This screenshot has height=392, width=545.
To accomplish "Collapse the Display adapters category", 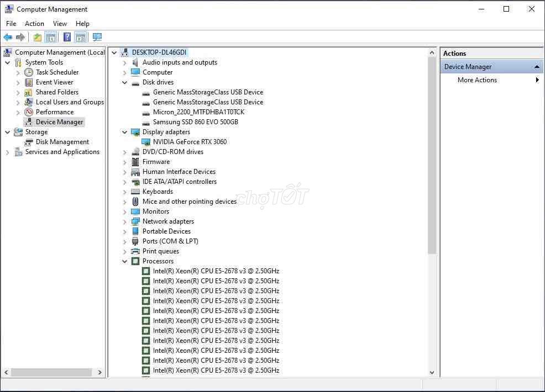I will (x=124, y=132).
